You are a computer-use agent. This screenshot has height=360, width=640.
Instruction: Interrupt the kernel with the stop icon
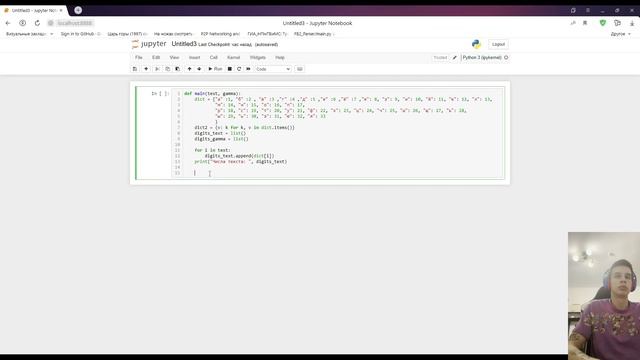pos(230,69)
